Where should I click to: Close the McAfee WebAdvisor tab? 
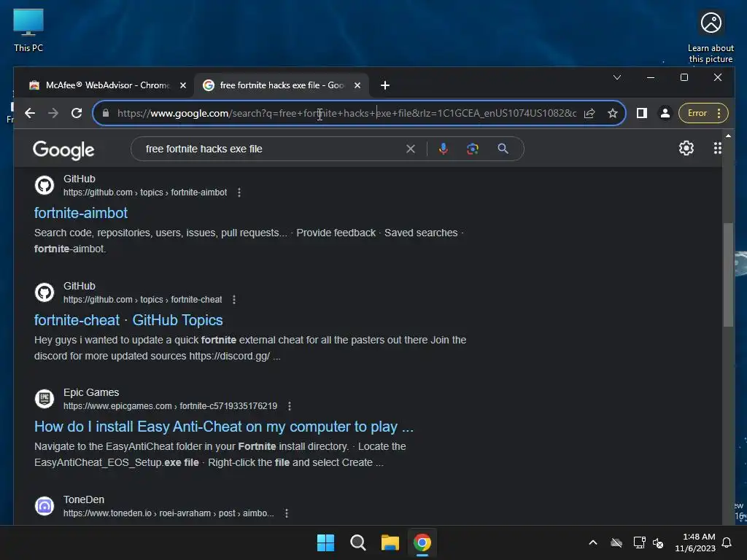(183, 85)
